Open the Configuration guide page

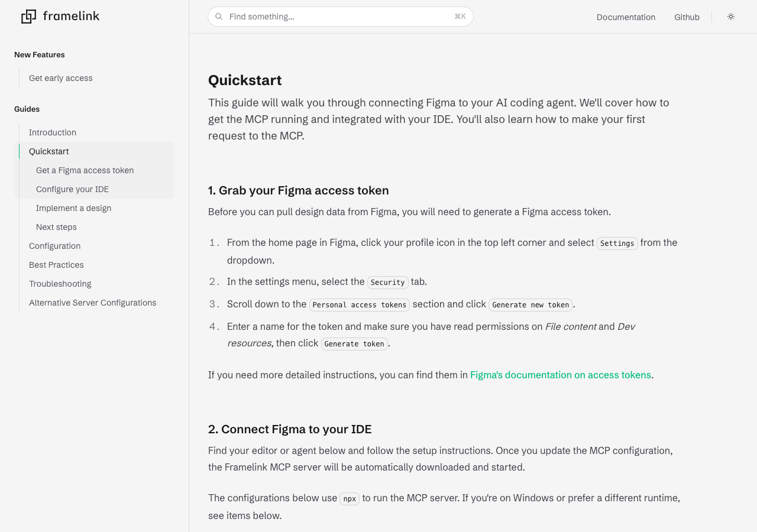tap(54, 246)
